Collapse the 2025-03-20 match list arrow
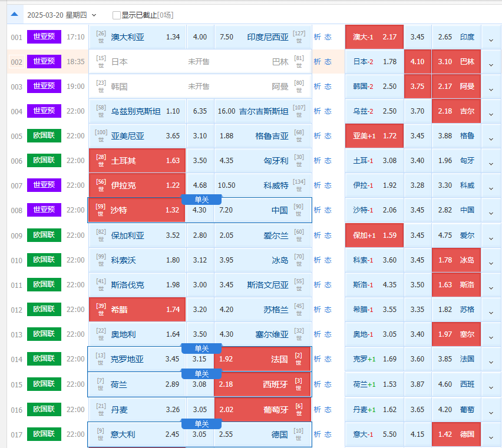 click(14, 14)
